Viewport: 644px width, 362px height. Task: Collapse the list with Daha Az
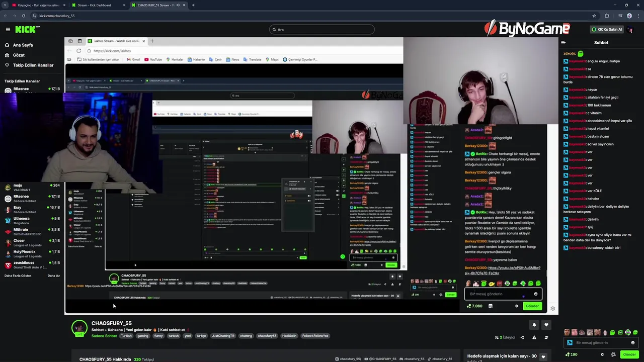click(53, 276)
